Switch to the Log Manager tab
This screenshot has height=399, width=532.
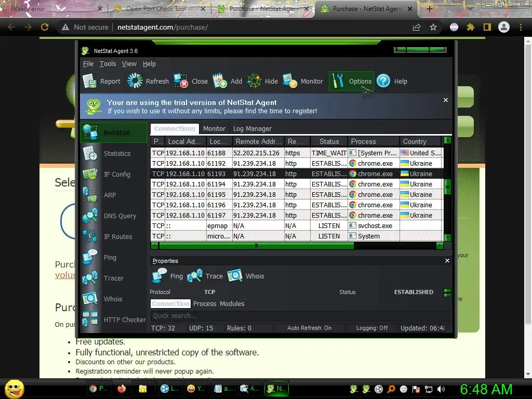[x=252, y=129]
